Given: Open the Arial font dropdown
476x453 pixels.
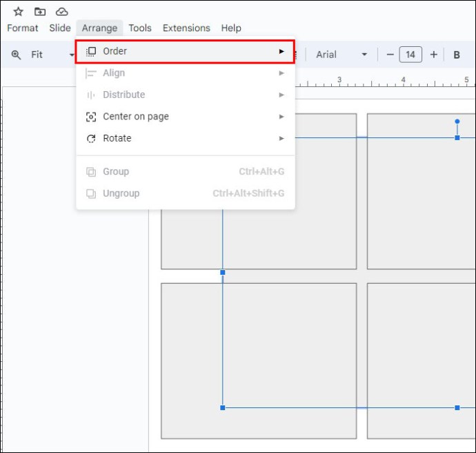Looking at the screenshot, I should point(341,55).
